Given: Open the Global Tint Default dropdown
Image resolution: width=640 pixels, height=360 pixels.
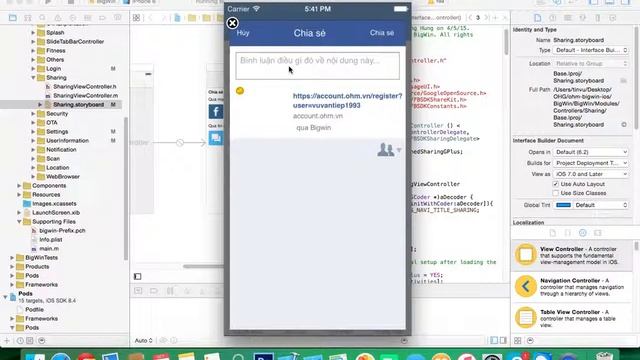Looking at the screenshot, I should pos(600,205).
